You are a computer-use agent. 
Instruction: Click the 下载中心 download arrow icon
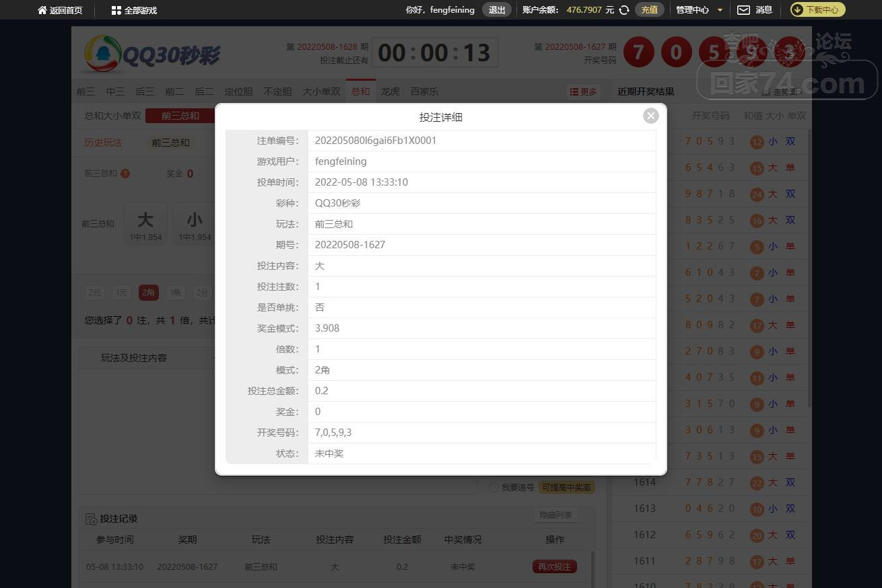797,10
